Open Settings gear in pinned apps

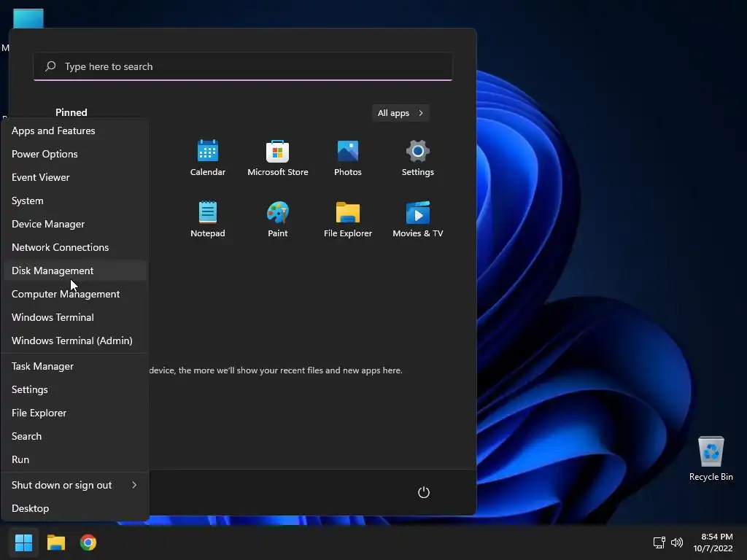coord(418,152)
